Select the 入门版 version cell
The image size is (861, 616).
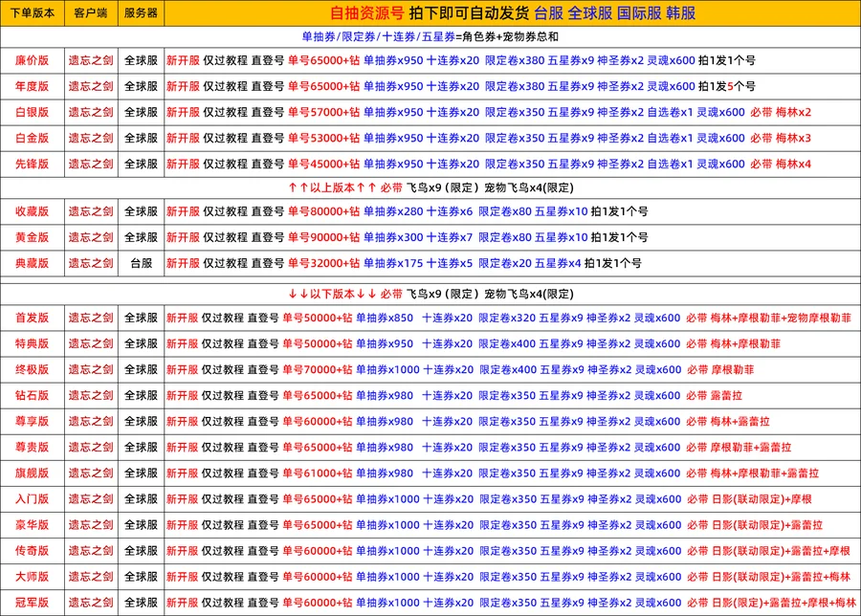pos(32,498)
